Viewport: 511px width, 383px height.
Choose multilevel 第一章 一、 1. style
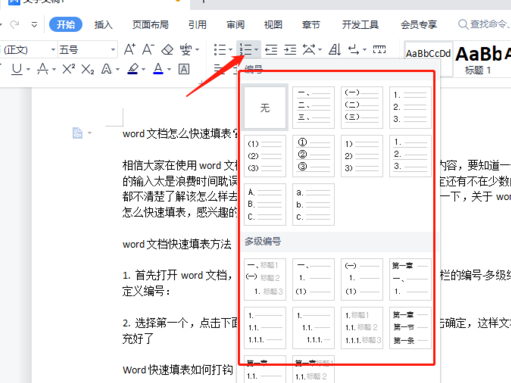(x=410, y=279)
